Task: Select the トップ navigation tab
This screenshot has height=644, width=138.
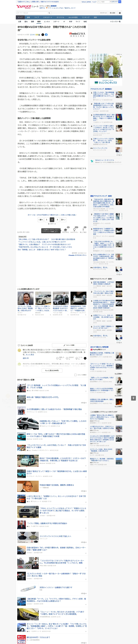Action: pos(20,17)
